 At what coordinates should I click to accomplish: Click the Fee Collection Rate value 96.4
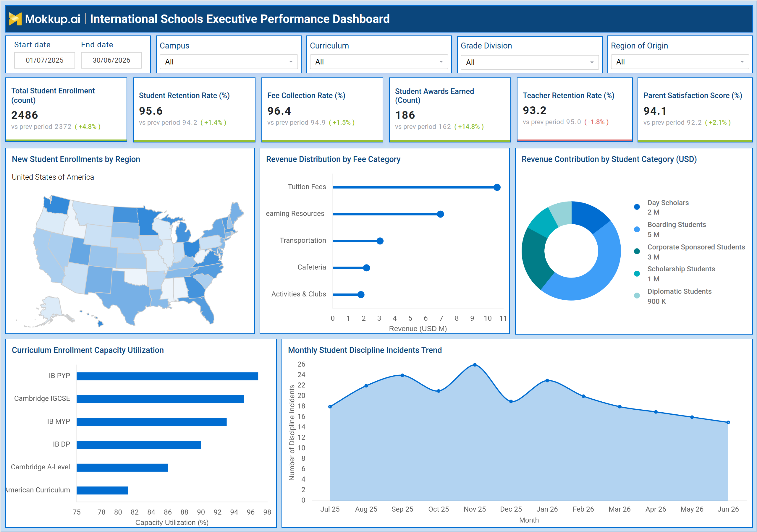coord(279,111)
